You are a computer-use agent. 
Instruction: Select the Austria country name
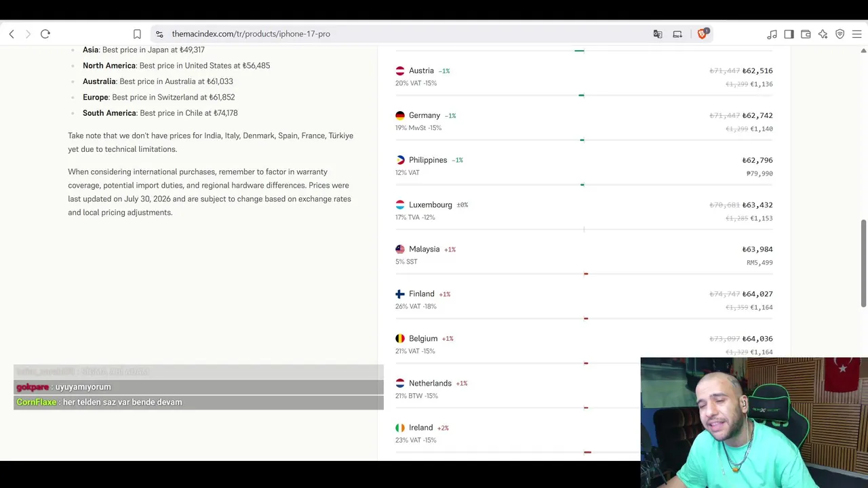[x=421, y=70]
